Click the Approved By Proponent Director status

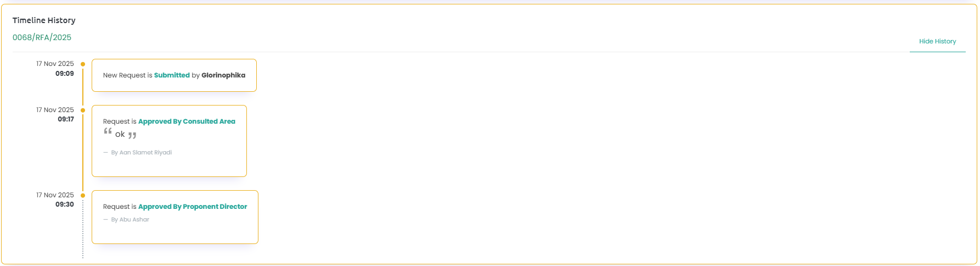point(193,207)
